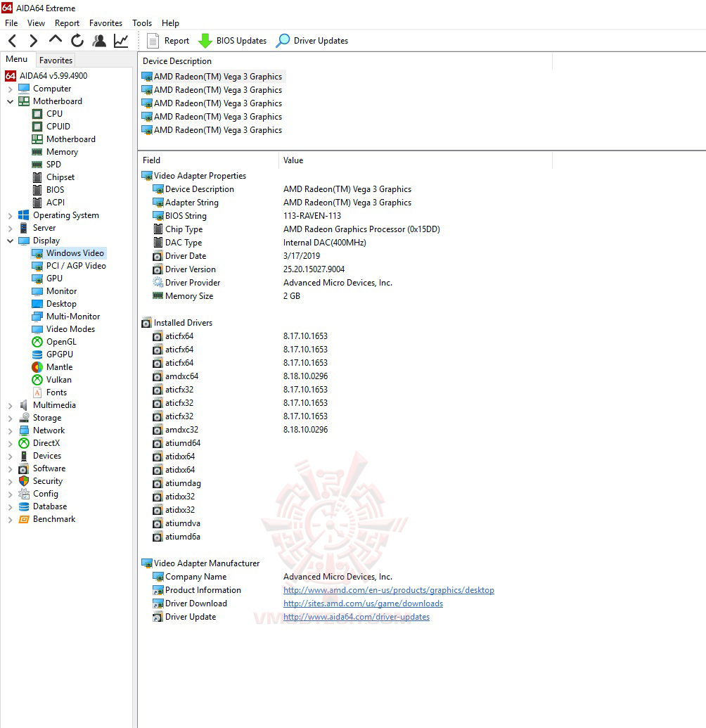Screen dimensions: 706x728
Task: Click the Refresh toolbar icon
Action: click(77, 41)
